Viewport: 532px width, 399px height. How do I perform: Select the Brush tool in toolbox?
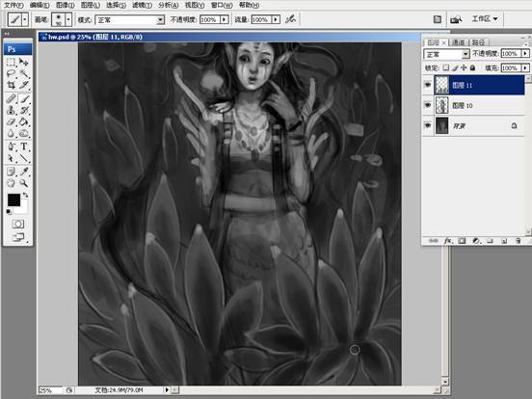click(x=24, y=98)
